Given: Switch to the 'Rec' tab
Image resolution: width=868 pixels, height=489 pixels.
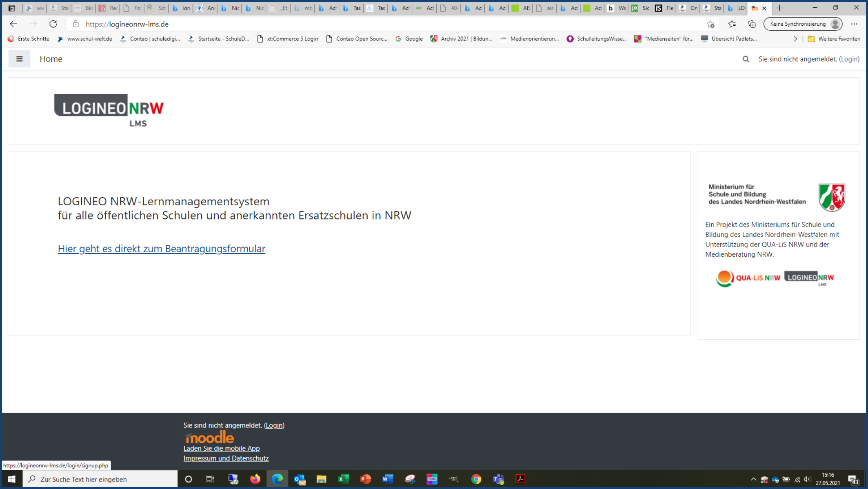Looking at the screenshot, I should click(x=108, y=8).
